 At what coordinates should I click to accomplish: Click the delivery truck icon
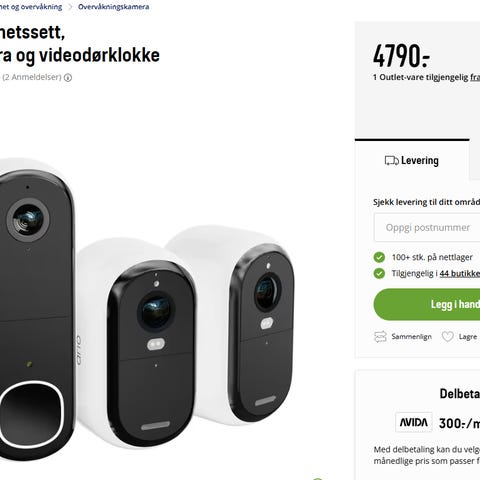click(391, 161)
